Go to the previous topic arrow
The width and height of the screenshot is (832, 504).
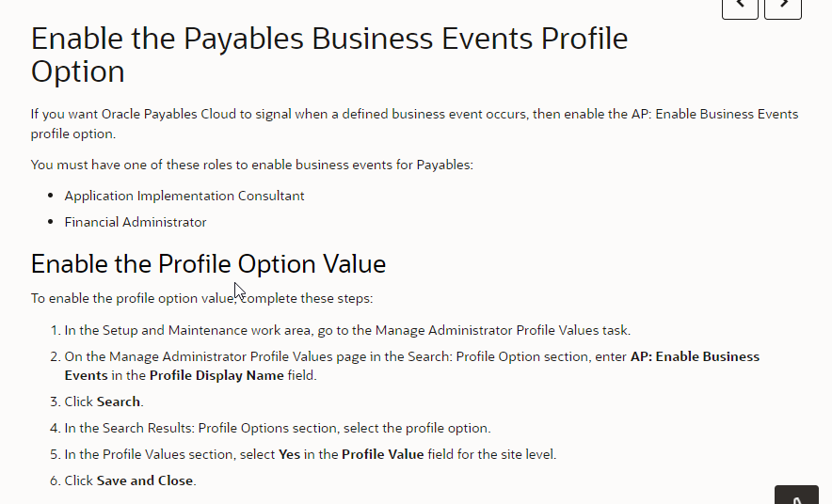[740, 6]
